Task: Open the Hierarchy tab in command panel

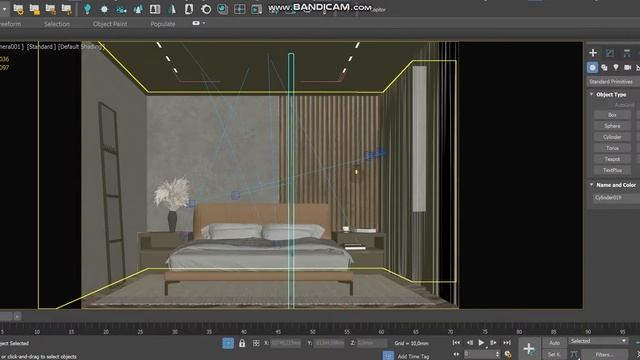Action: tap(627, 53)
